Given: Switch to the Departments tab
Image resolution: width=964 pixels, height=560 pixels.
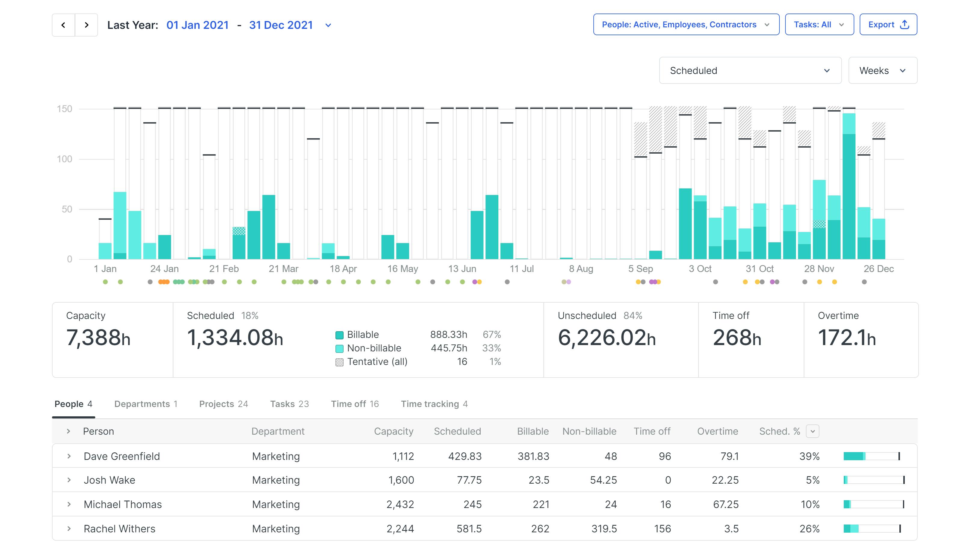Looking at the screenshot, I should 146,404.
